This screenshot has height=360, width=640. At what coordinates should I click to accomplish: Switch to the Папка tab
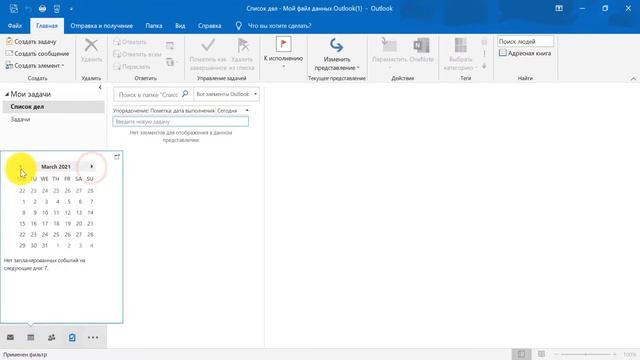[154, 25]
